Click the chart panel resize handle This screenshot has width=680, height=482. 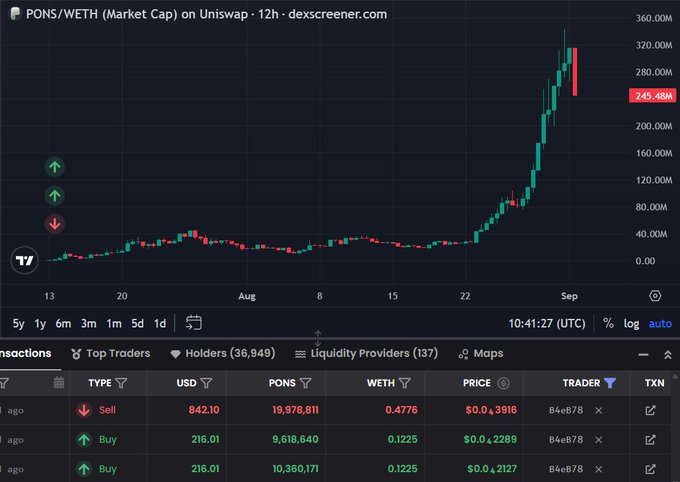(x=318, y=338)
